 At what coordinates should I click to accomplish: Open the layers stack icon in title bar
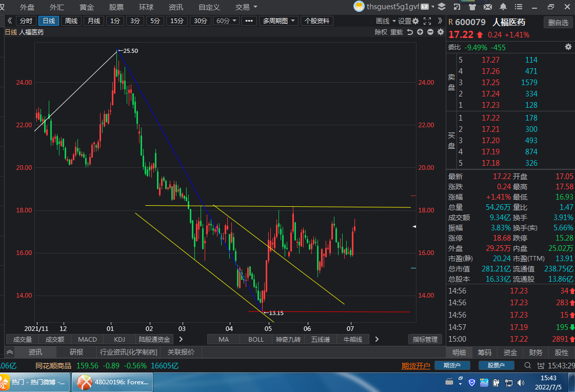point(442,7)
